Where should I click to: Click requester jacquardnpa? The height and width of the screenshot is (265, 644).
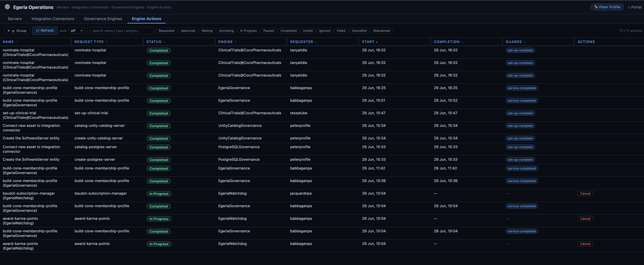tap(301, 193)
